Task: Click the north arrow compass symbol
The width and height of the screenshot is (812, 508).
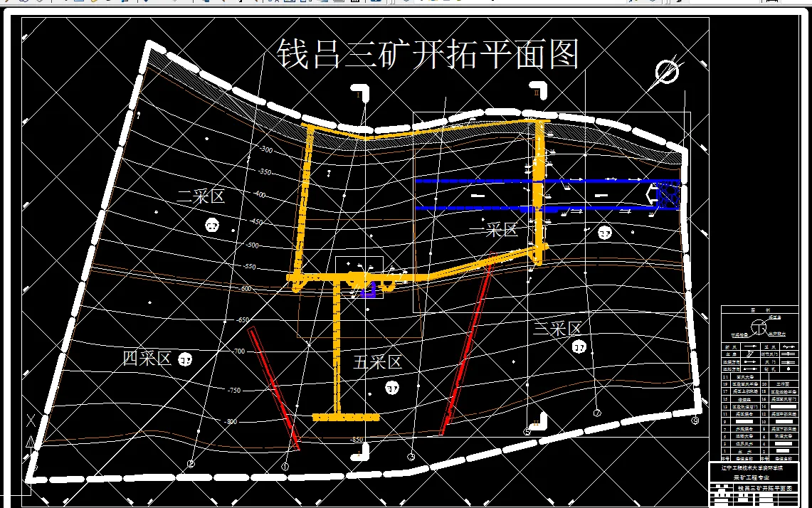Action: pyautogui.click(x=667, y=71)
